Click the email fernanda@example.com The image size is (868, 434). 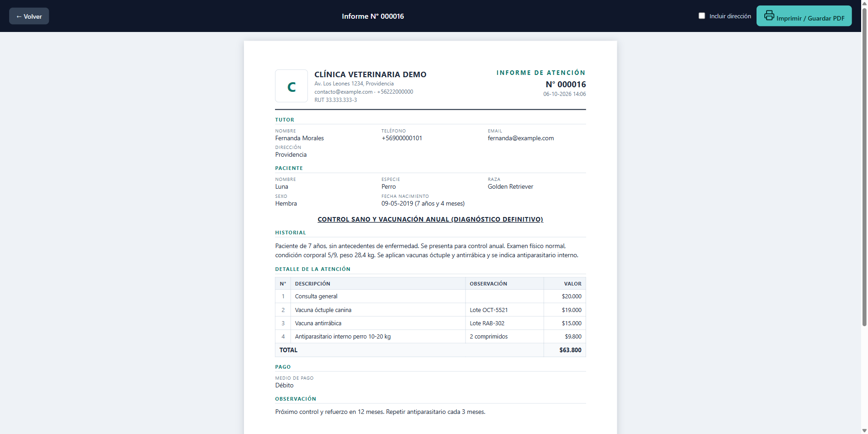(521, 138)
